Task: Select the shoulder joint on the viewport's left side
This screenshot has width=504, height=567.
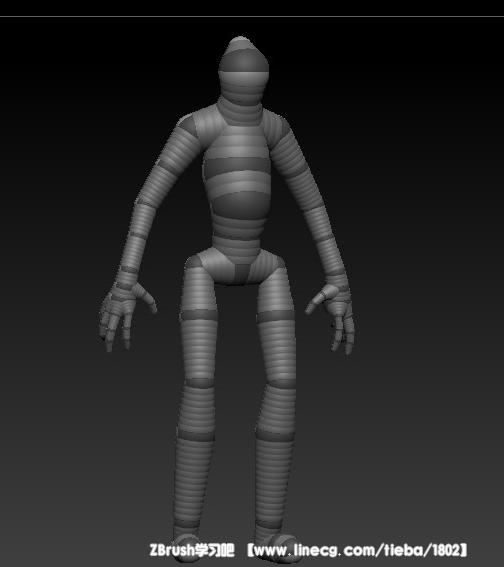Action: (189, 127)
